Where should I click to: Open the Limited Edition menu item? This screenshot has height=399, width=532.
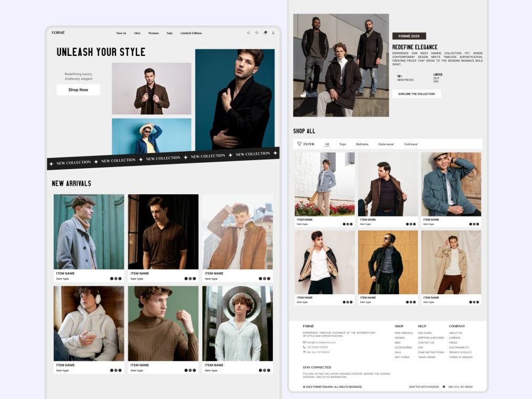click(x=191, y=33)
